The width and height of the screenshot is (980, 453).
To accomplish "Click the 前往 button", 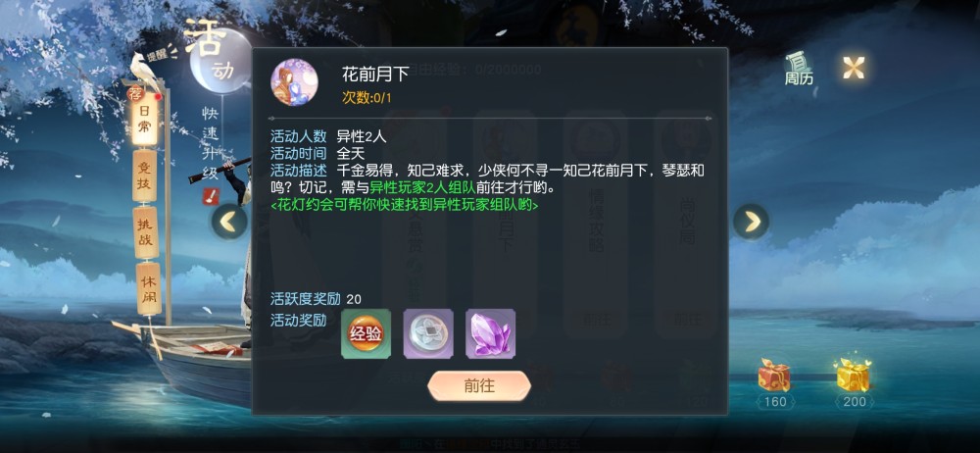I will pyautogui.click(x=479, y=386).
